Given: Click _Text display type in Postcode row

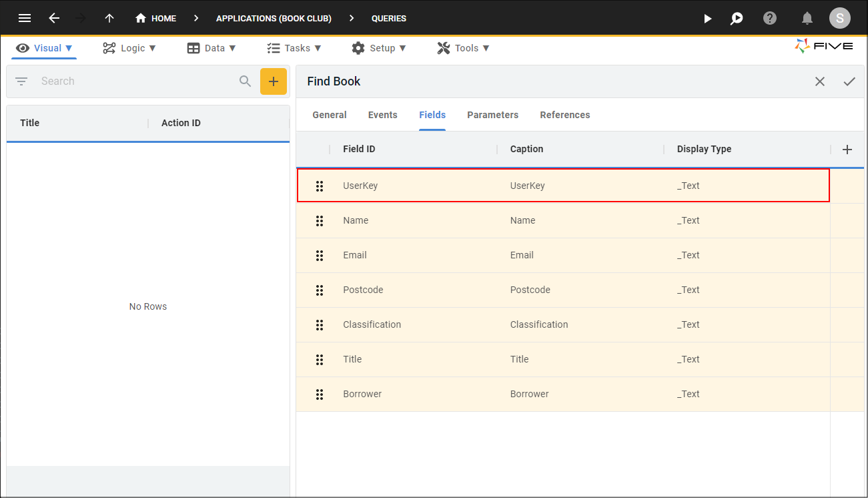Looking at the screenshot, I should pyautogui.click(x=689, y=290).
